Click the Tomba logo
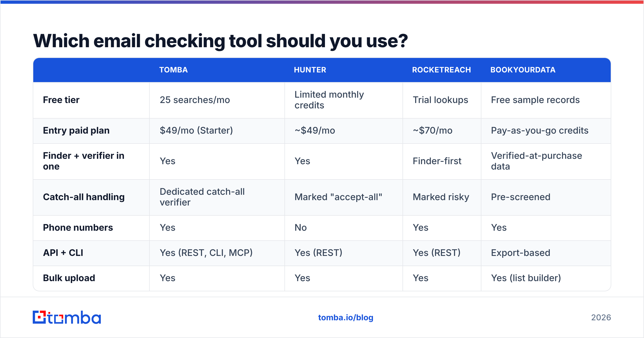This screenshot has width=644, height=338. pyautogui.click(x=67, y=317)
